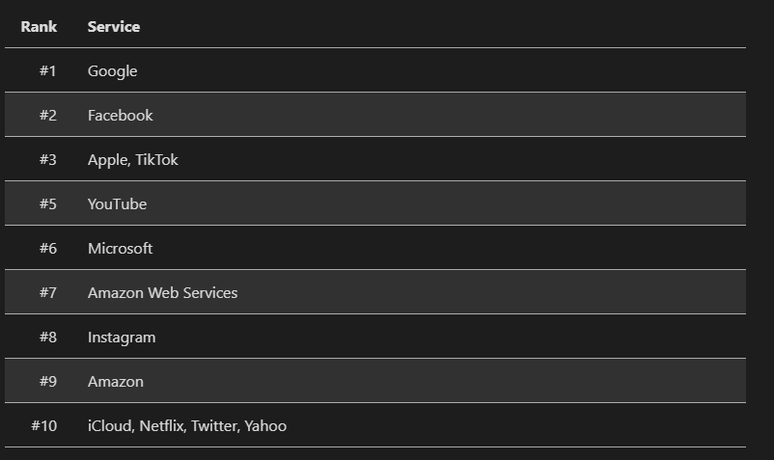Click the word iCloud in the last row
This screenshot has width=774, height=460.
click(109, 426)
